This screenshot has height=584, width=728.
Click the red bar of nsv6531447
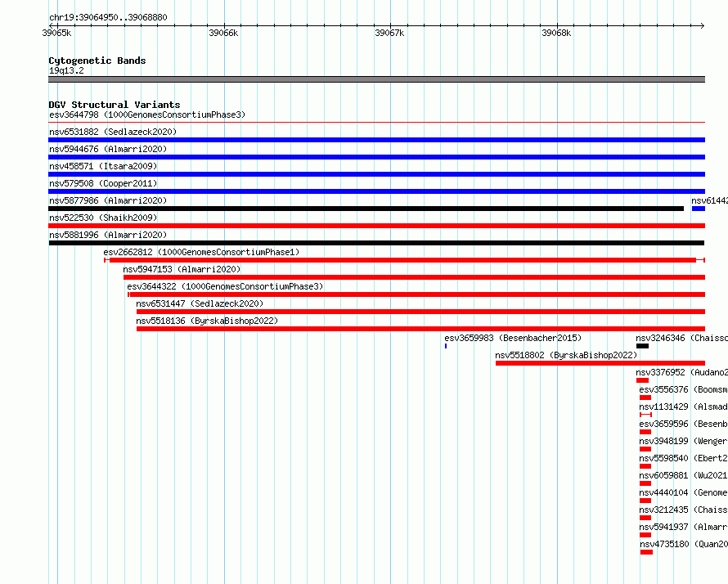(x=420, y=312)
